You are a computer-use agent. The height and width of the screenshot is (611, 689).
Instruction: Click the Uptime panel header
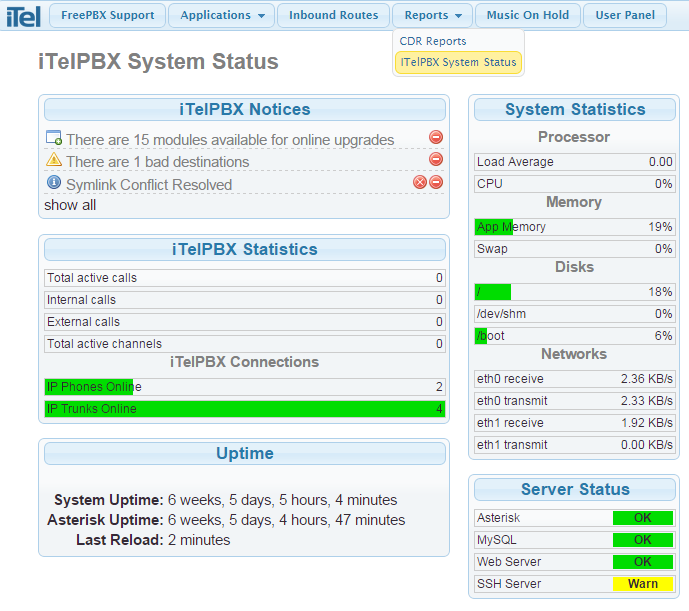pyautogui.click(x=245, y=453)
